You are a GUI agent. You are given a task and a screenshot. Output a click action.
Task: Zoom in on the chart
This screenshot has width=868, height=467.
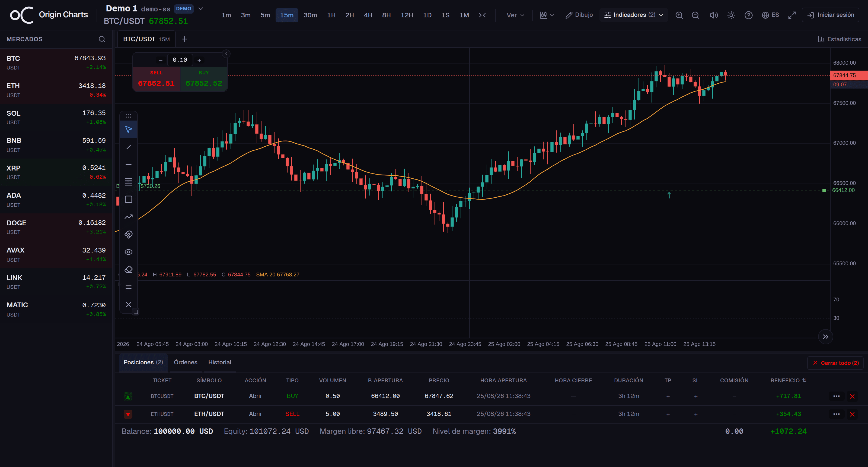[679, 15]
